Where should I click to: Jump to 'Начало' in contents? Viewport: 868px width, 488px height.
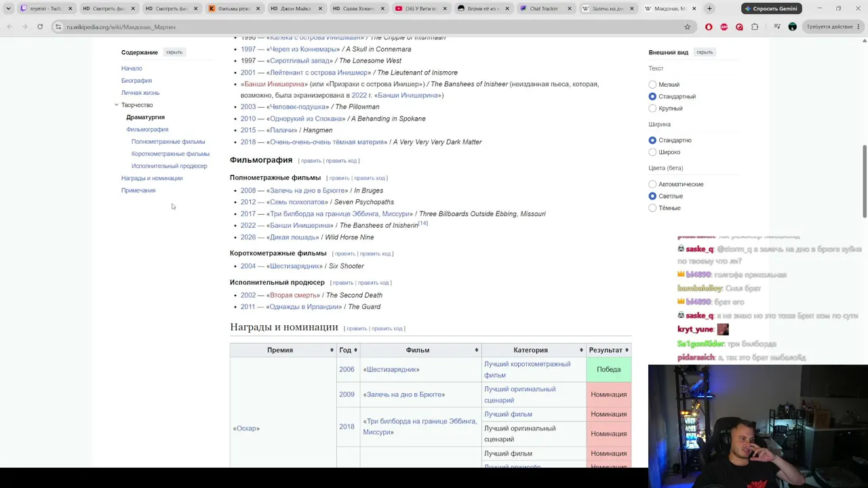point(132,68)
